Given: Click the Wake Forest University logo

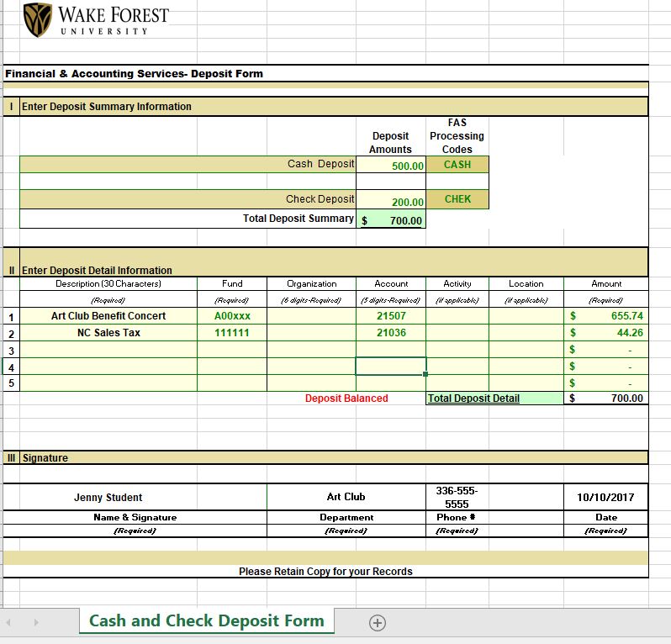Looking at the screenshot, I should [96, 19].
